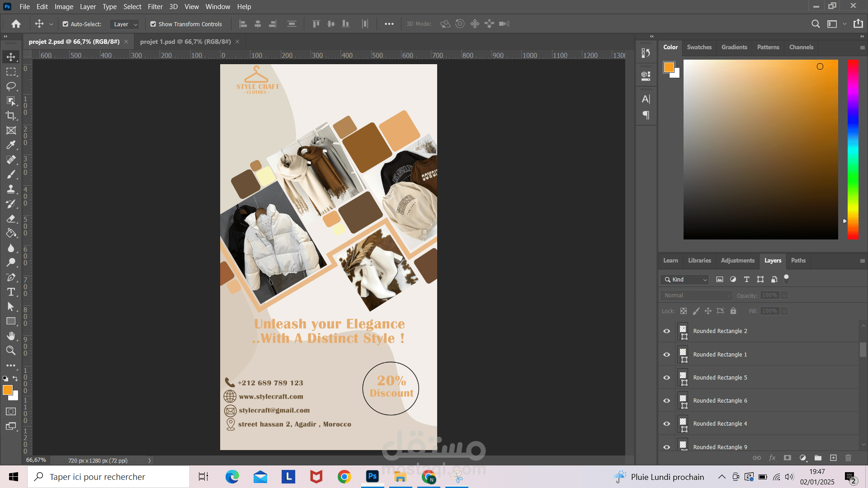The height and width of the screenshot is (488, 868).
Task: Click the create new layer icon
Action: pyautogui.click(x=833, y=458)
